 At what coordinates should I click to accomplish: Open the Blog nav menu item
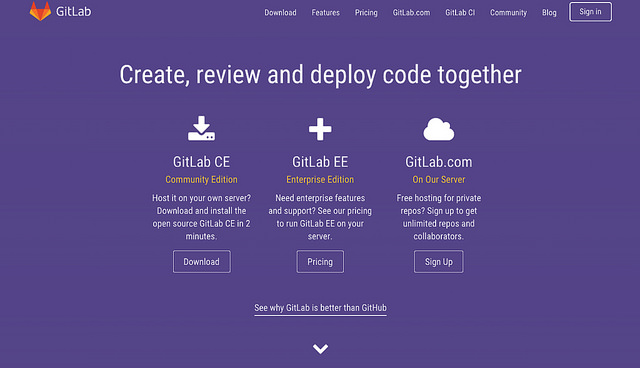click(x=549, y=13)
